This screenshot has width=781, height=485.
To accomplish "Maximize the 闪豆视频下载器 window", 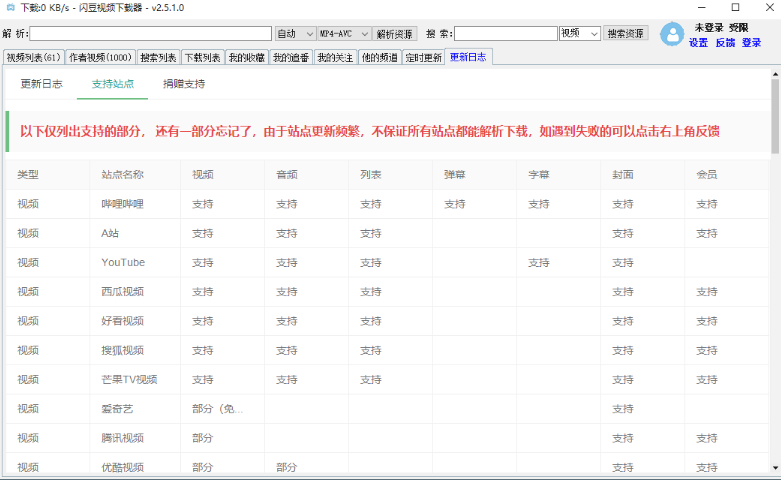I will [x=735, y=7].
